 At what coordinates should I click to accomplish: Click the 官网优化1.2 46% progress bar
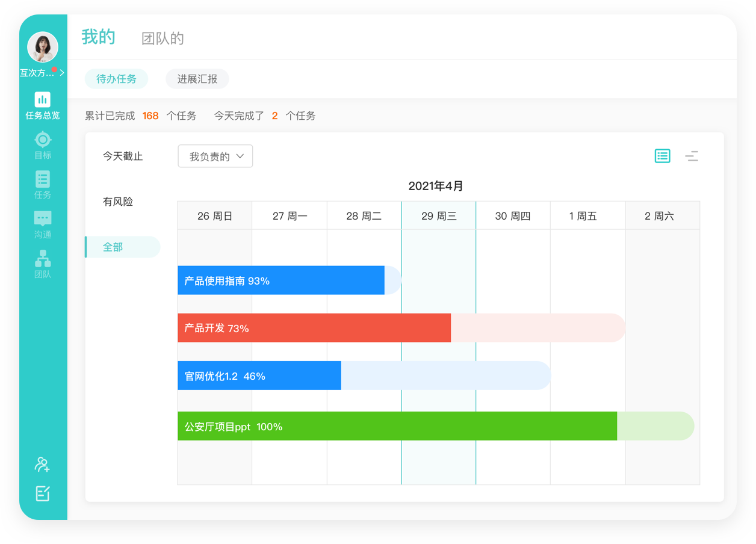click(364, 376)
